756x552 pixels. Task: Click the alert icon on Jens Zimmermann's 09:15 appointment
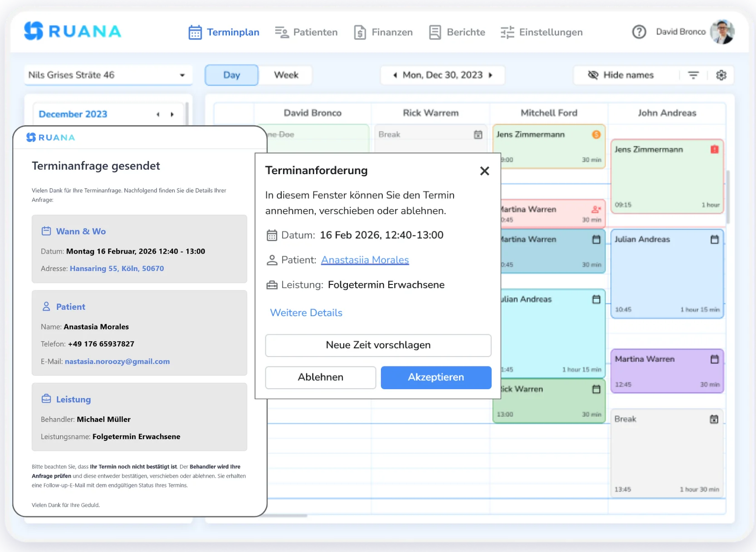(715, 149)
